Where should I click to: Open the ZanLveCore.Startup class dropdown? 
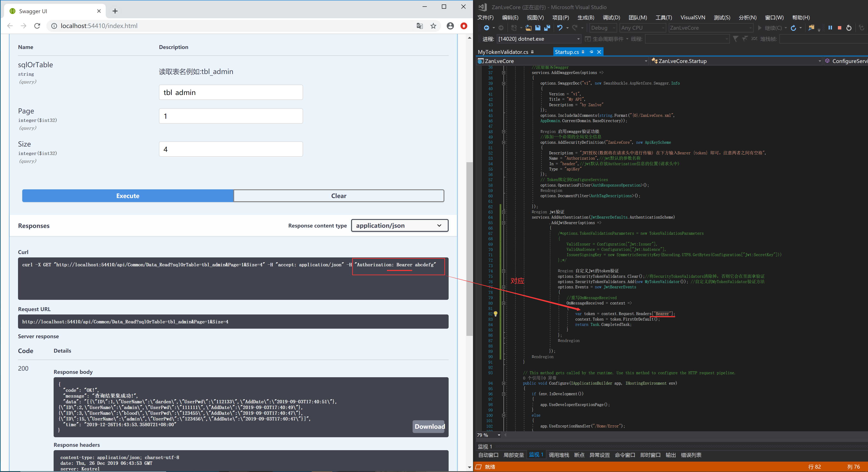click(x=737, y=61)
